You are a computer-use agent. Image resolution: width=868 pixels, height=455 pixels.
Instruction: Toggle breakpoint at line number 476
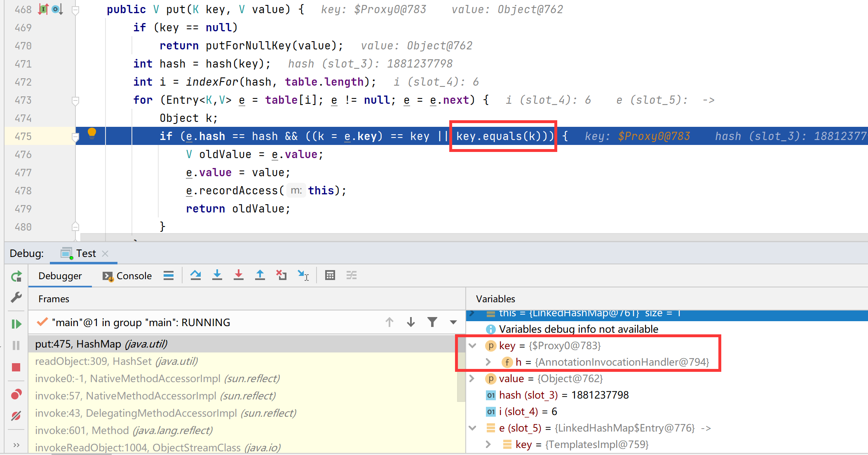(23, 154)
